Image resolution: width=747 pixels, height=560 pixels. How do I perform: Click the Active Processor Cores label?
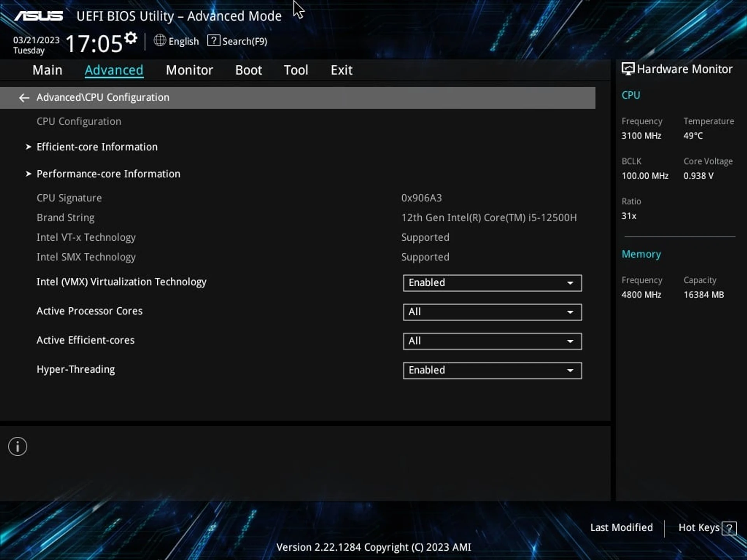pos(89,311)
